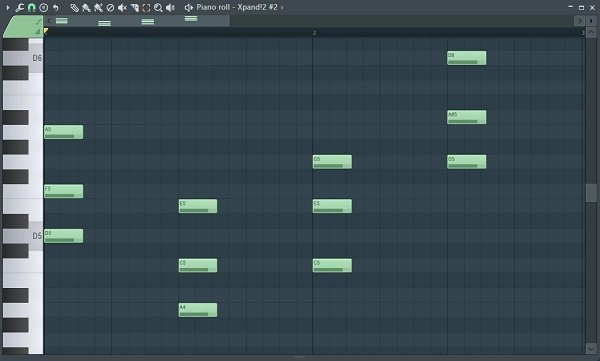Click the resize grip at window bottom
The image size is (600, 361).
300,357
